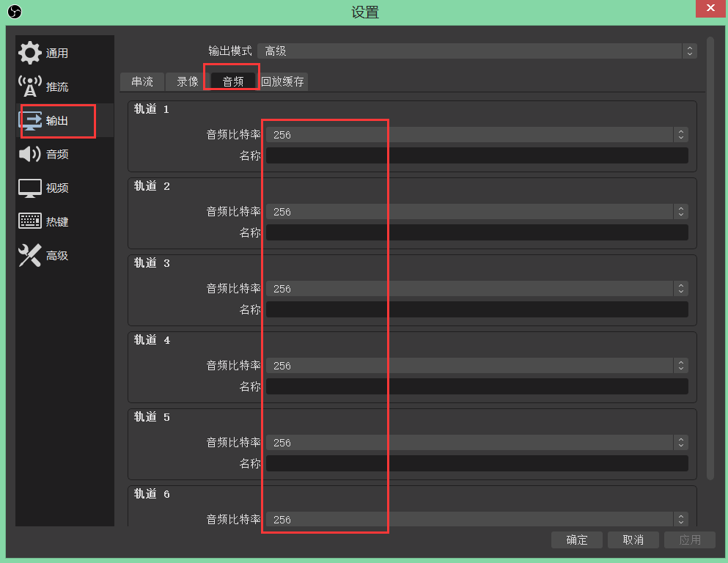The height and width of the screenshot is (563, 728).
Task: Select the Output monitor-arrow icon
Action: pos(30,120)
